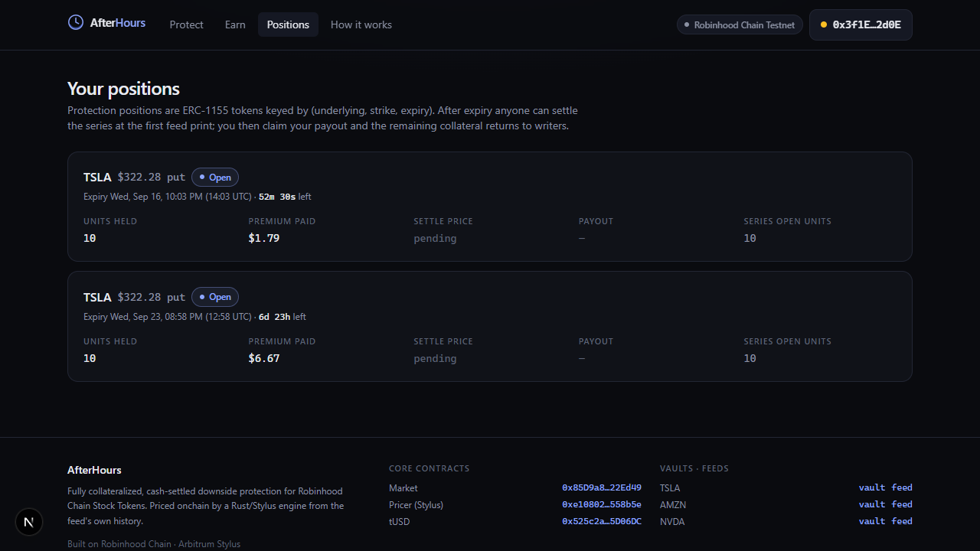
Task: Open wallet button 0x3f1E…2d0E
Action: coord(861,24)
